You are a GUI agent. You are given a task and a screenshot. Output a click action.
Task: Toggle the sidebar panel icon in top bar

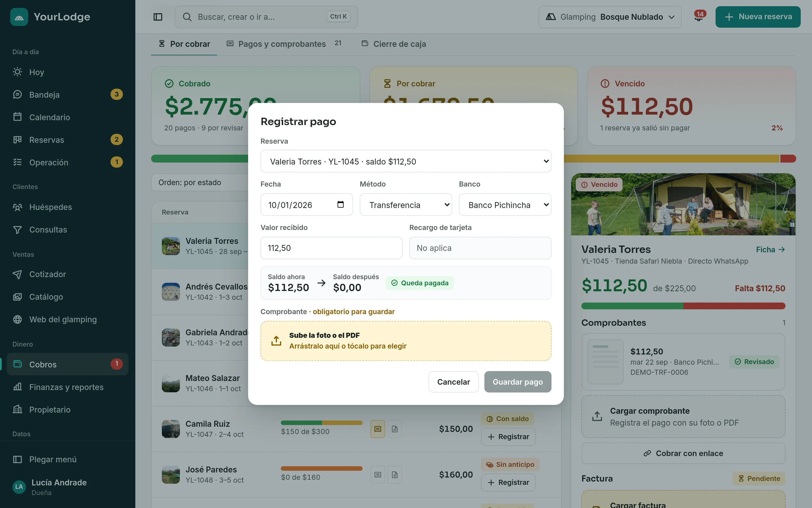[x=158, y=17]
